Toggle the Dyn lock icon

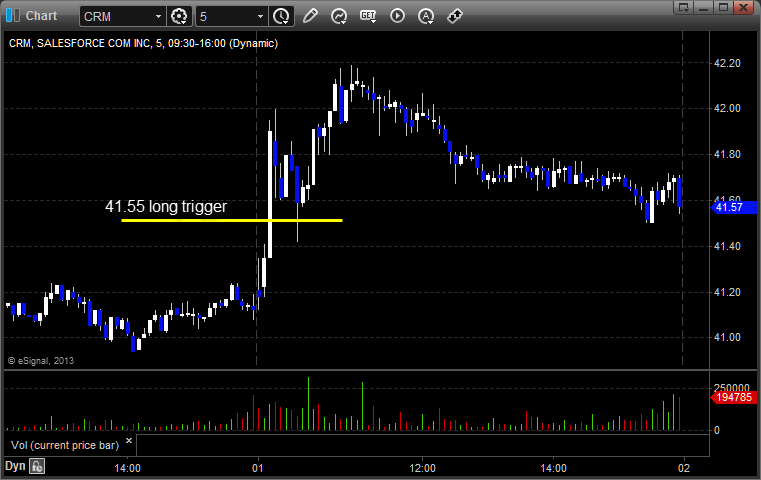coord(37,466)
